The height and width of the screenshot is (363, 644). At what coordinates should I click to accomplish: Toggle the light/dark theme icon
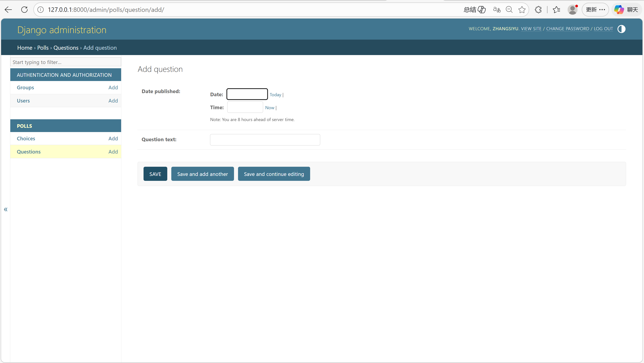click(621, 29)
